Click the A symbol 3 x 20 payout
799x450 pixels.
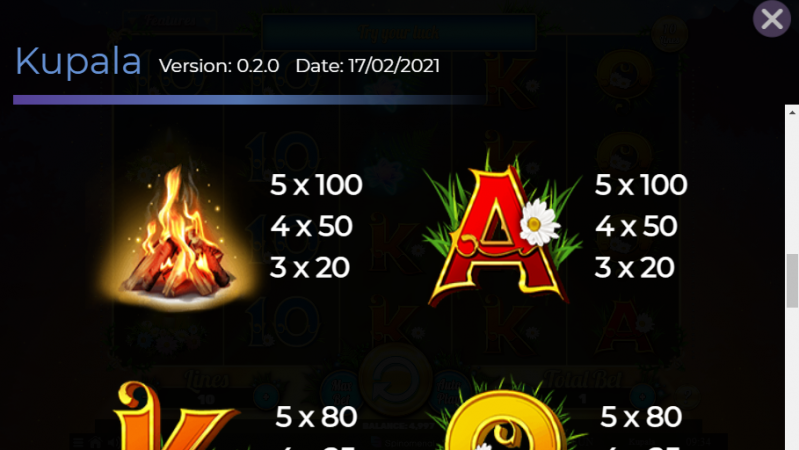634,267
